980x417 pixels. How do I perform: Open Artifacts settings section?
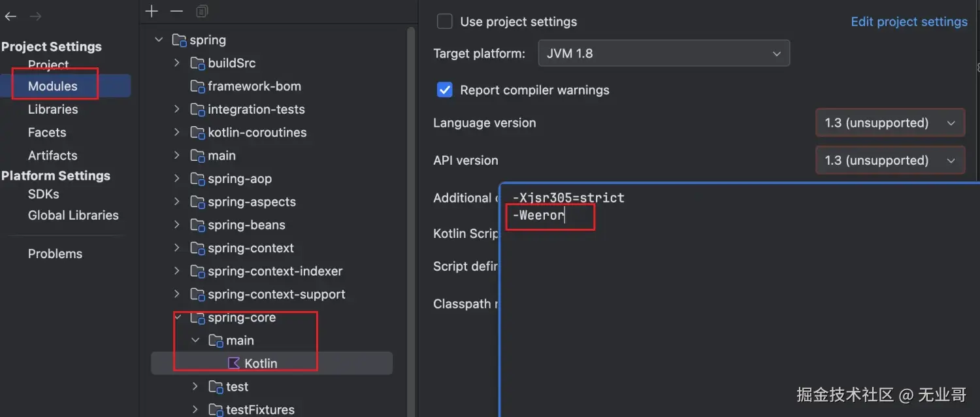click(52, 156)
